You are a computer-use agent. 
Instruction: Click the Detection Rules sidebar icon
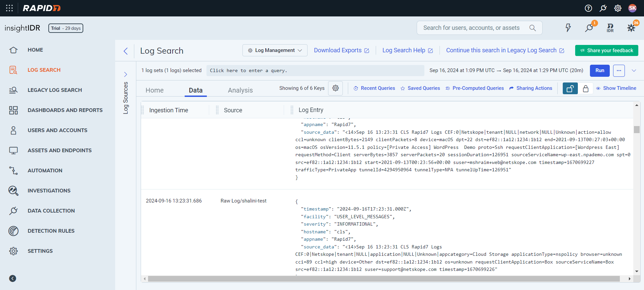pos(13,231)
